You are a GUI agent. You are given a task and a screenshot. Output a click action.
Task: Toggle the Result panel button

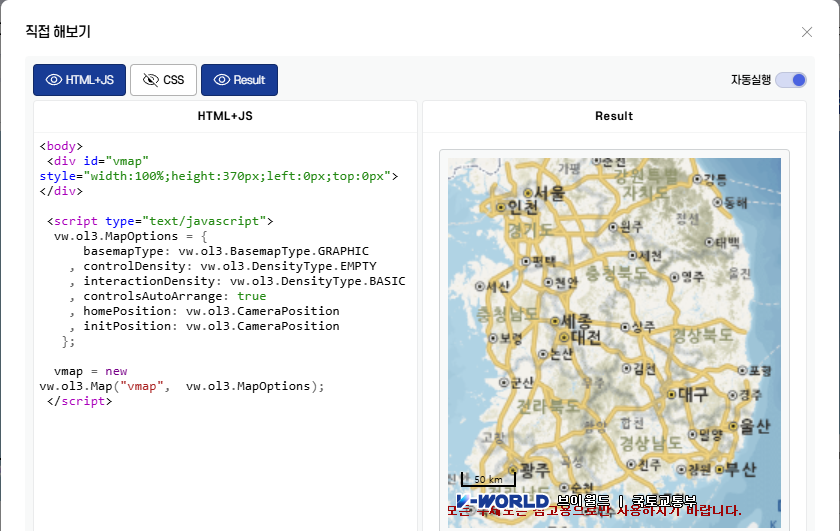click(239, 80)
